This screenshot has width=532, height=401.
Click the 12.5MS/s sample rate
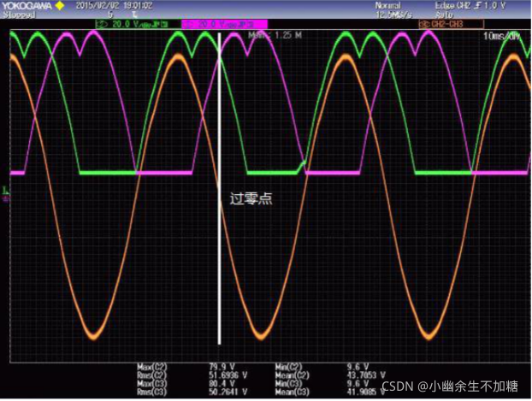pyautogui.click(x=394, y=15)
